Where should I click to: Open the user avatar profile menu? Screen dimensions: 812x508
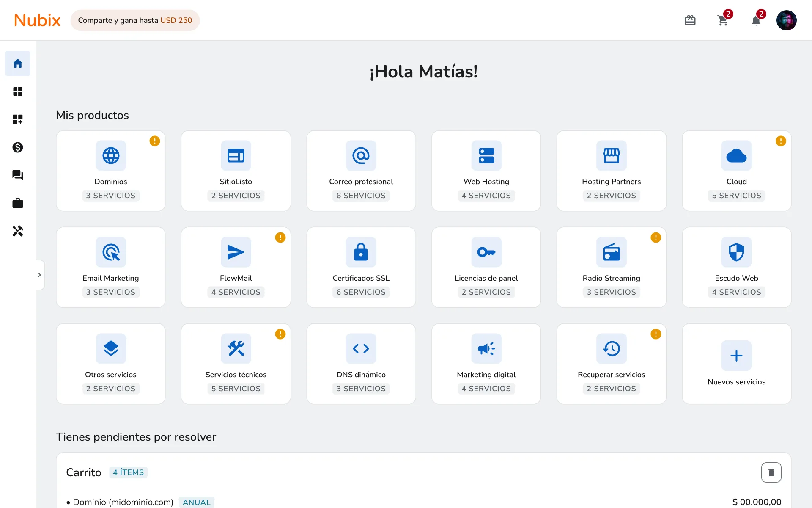[x=787, y=20]
